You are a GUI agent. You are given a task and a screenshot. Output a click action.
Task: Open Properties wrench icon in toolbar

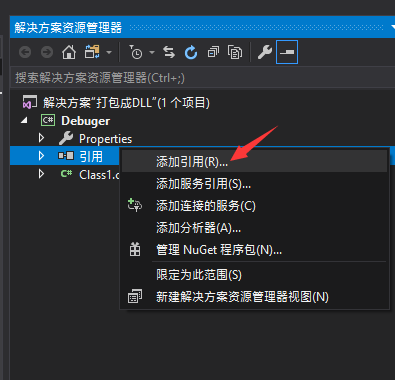265,52
